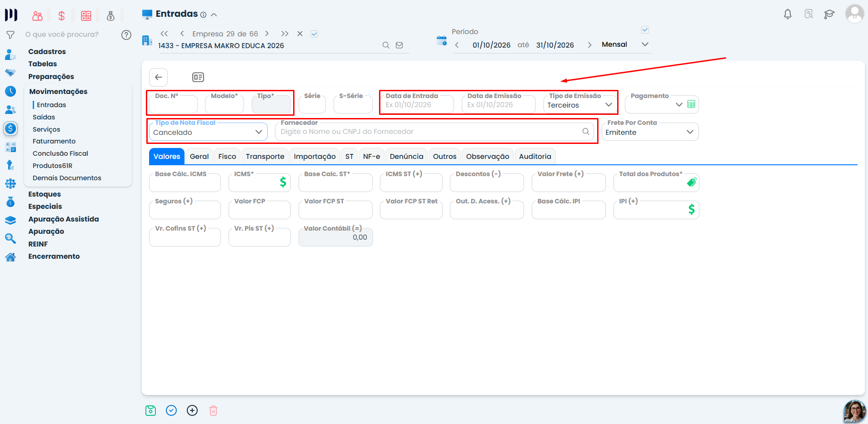Image resolution: width=868 pixels, height=424 pixels.
Task: Select Saídas in Movimentações menu
Action: (x=44, y=117)
